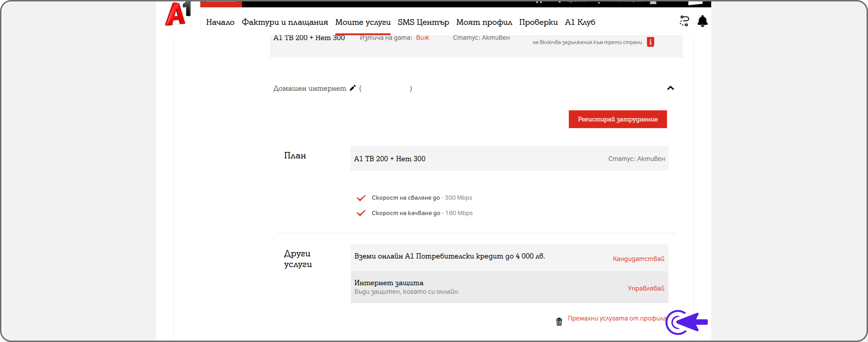Viewport: 868px width, 342px height.
Task: Click Премахни услугата от профила link
Action: pyautogui.click(x=617, y=318)
